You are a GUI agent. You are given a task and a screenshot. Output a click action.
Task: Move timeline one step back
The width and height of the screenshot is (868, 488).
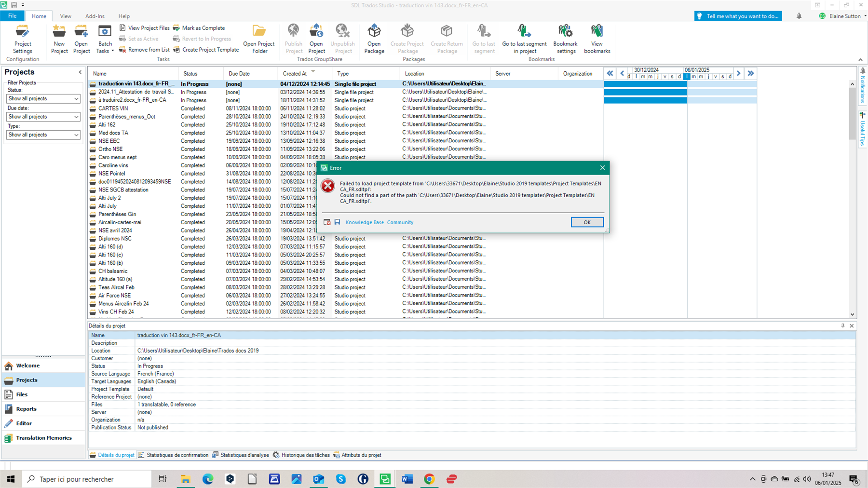(x=622, y=73)
